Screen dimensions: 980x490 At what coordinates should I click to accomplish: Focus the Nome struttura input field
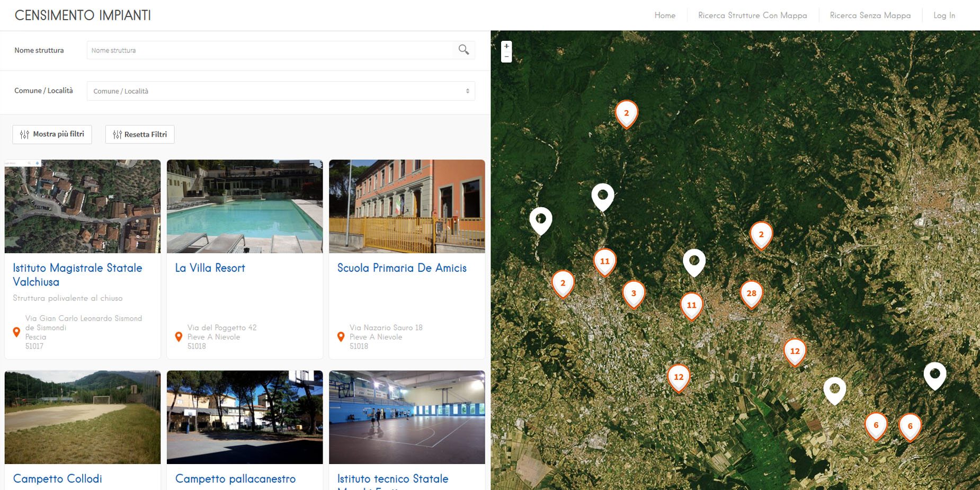coord(281,50)
